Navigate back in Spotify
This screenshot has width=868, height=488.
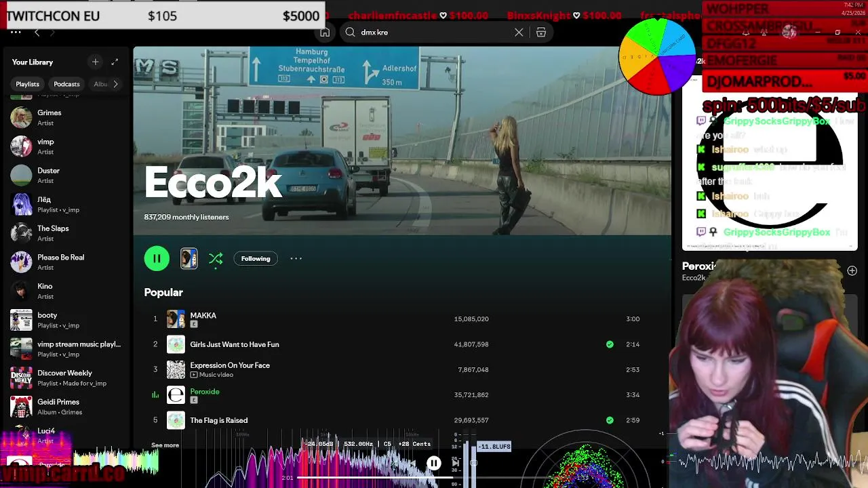pos(37,32)
